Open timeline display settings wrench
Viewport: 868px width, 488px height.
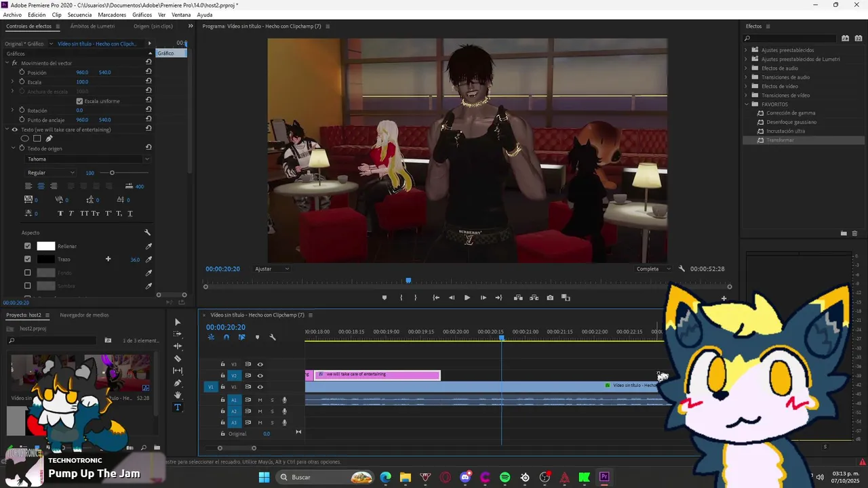(273, 337)
